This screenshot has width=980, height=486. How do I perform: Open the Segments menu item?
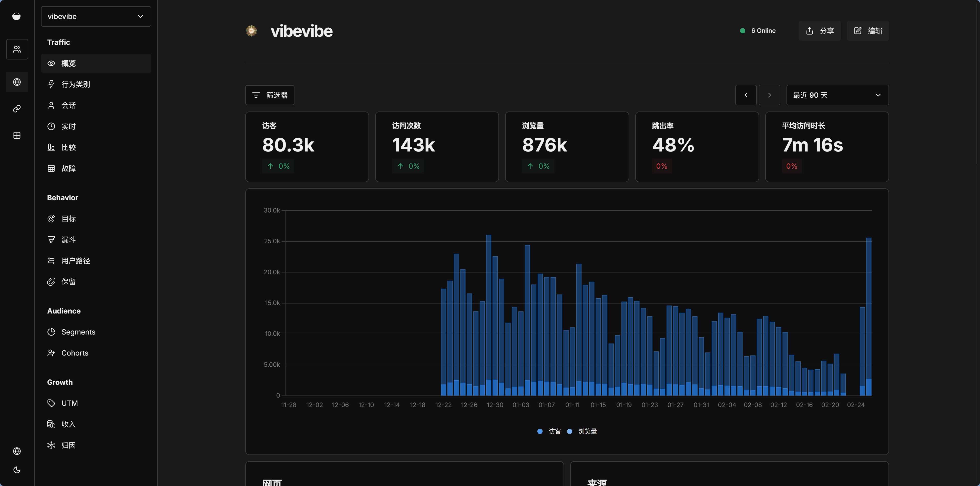(x=78, y=332)
